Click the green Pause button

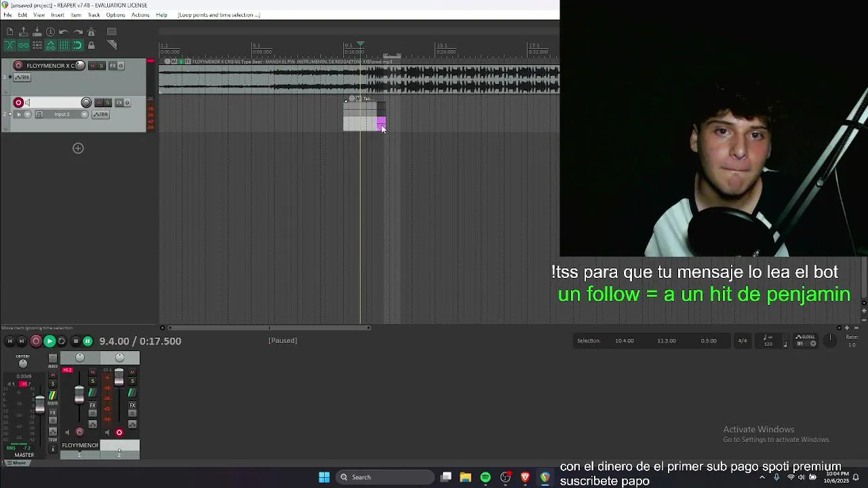click(87, 342)
